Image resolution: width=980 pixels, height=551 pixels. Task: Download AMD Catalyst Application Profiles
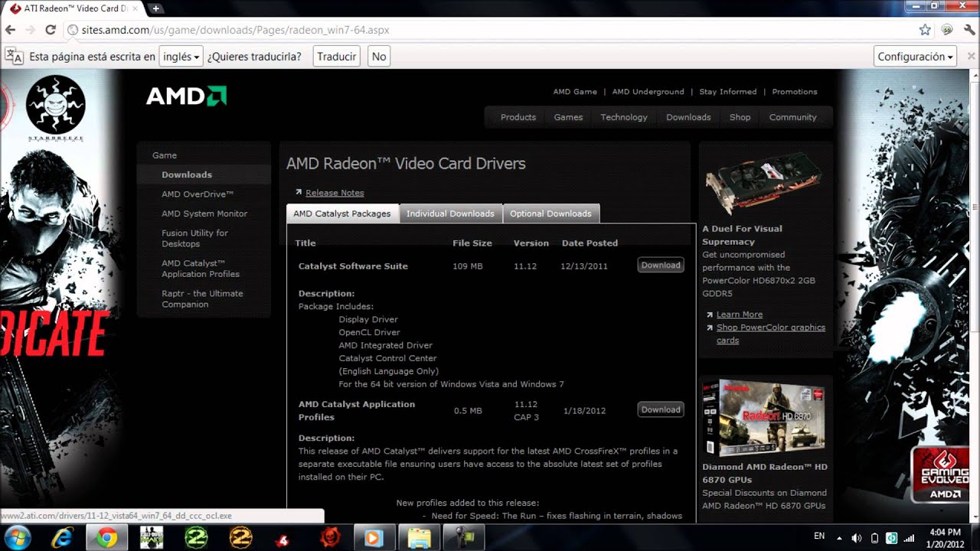pyautogui.click(x=661, y=409)
